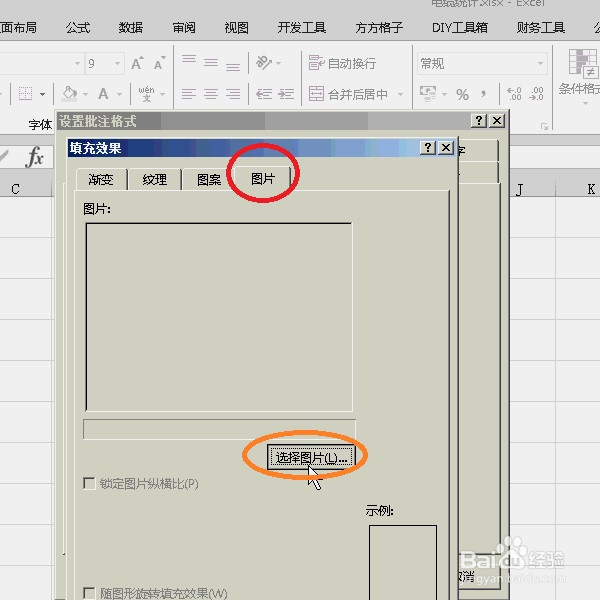600x600 pixels.
Task: Click the increase indent icon
Action: click(x=286, y=94)
